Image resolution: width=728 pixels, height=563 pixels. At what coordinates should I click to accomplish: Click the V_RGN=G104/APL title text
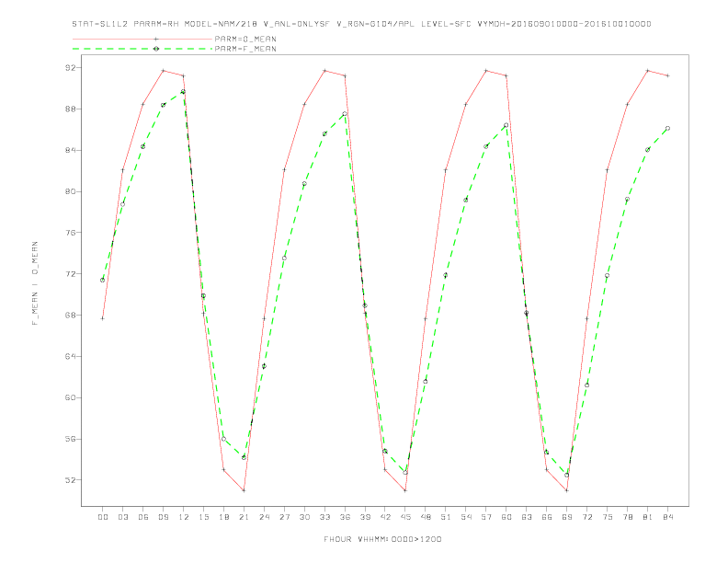click(375, 24)
